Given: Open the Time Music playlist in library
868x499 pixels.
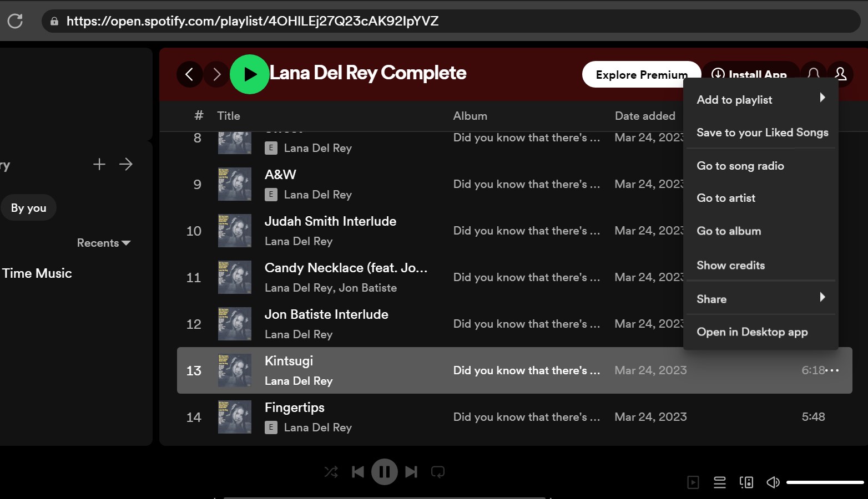Looking at the screenshot, I should 37,273.
